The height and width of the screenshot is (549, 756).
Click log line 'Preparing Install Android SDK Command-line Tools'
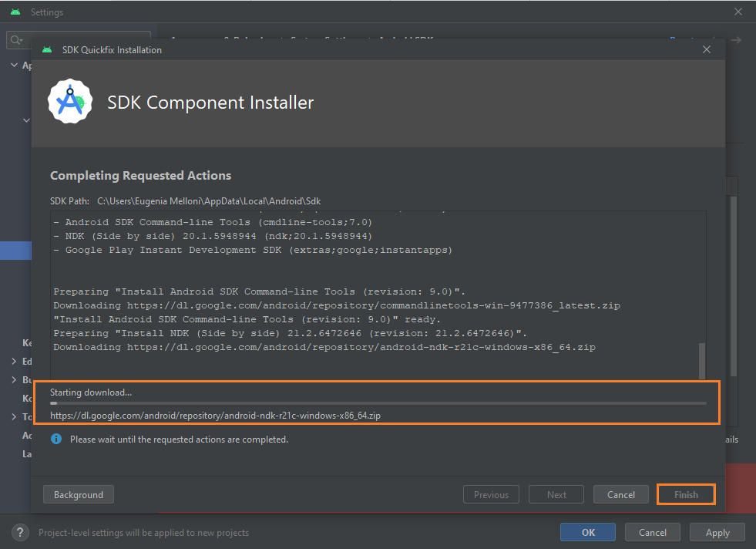click(260, 292)
